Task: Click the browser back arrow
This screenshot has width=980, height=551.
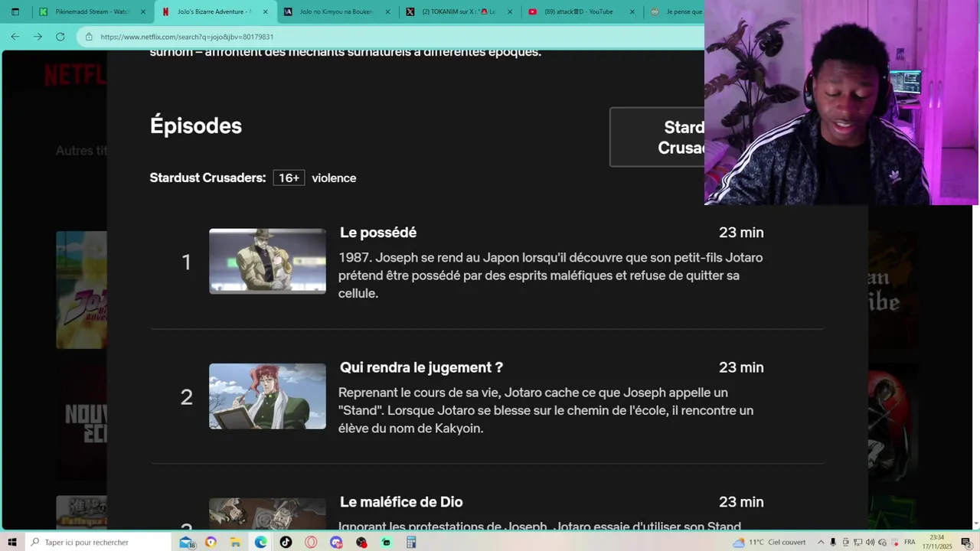Action: point(15,37)
